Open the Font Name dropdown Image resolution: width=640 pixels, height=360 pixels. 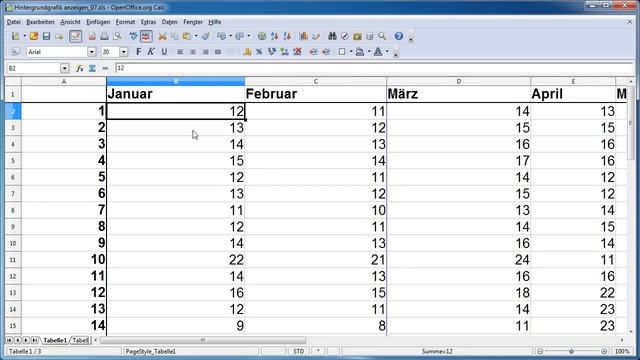(x=91, y=52)
